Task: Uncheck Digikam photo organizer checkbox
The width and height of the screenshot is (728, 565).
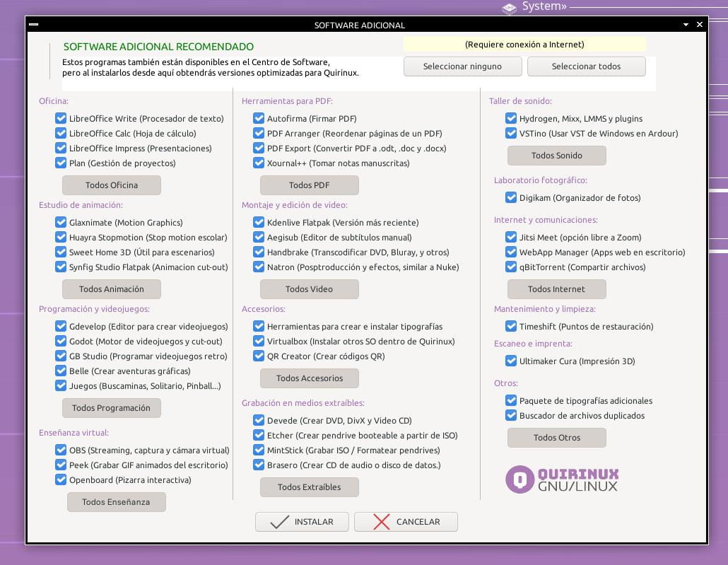Action: point(511,197)
